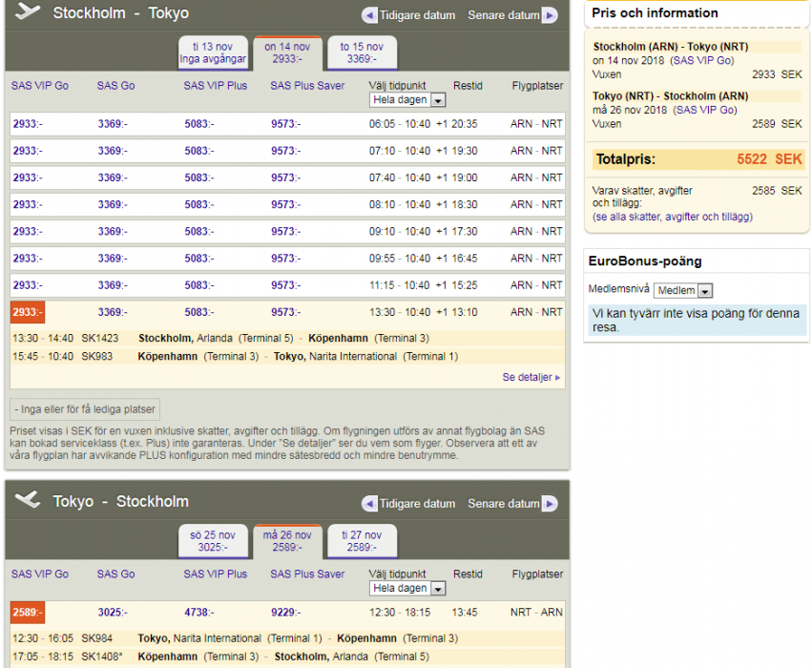Click the landing airplane icon beside Tokyo - Stockholm
This screenshot has width=812, height=668.
tap(28, 501)
